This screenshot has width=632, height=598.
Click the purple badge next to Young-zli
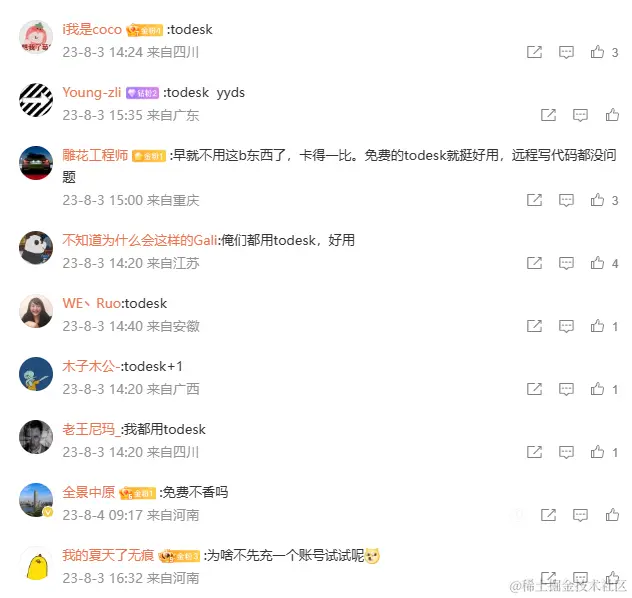click(142, 93)
